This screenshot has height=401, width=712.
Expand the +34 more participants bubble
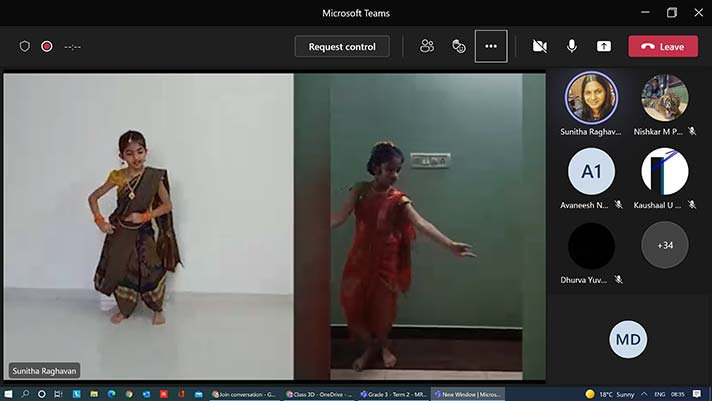click(x=664, y=245)
